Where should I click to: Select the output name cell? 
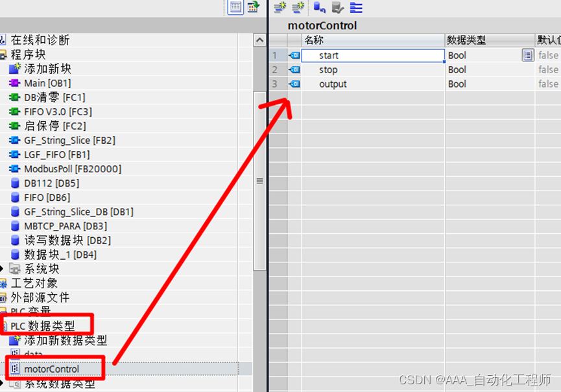pyautogui.click(x=373, y=84)
